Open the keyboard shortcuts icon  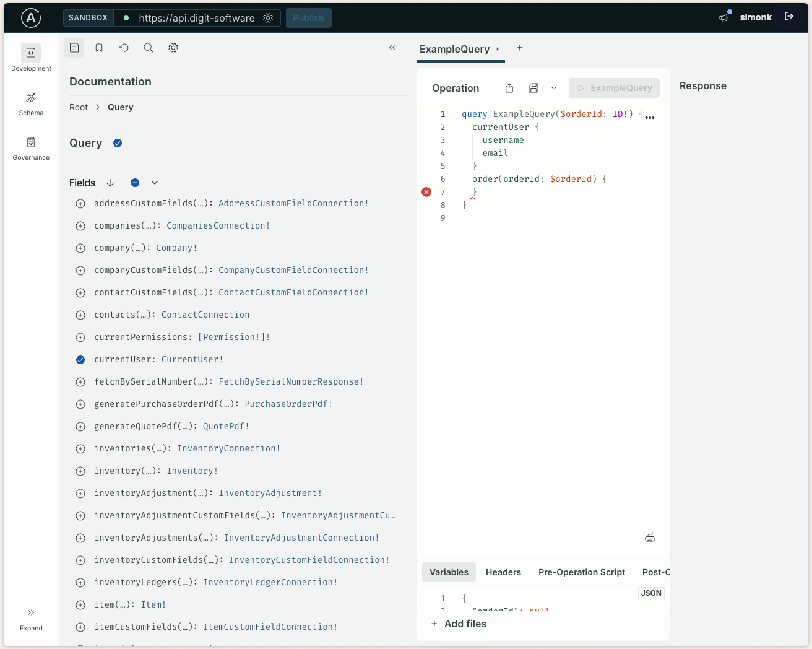click(x=650, y=538)
